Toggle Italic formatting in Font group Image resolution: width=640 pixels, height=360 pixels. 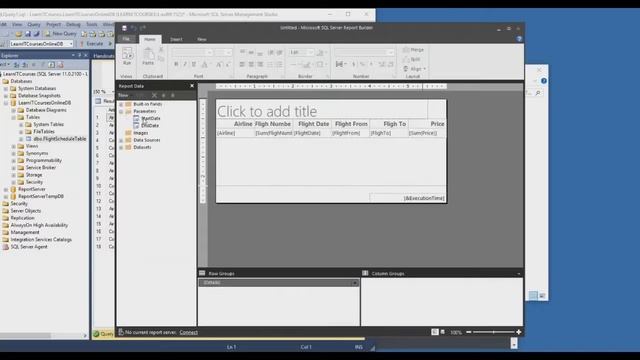coord(185,64)
